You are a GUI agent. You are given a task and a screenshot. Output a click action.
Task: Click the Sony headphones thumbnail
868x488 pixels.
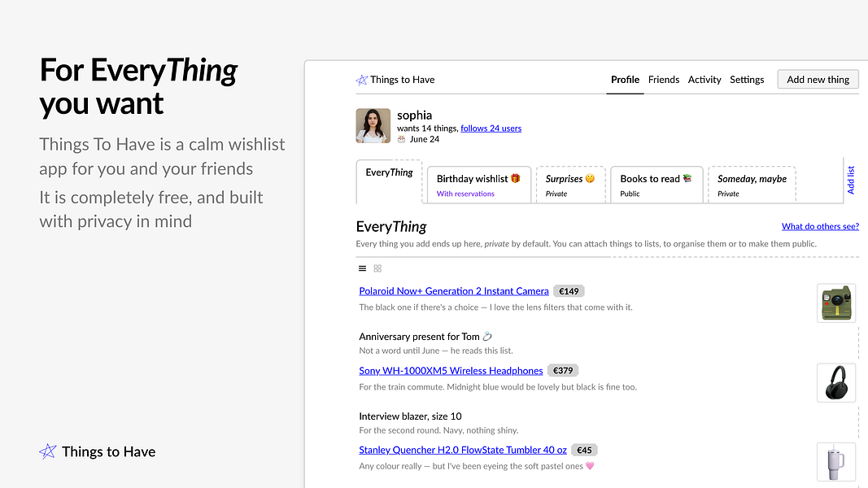point(836,382)
